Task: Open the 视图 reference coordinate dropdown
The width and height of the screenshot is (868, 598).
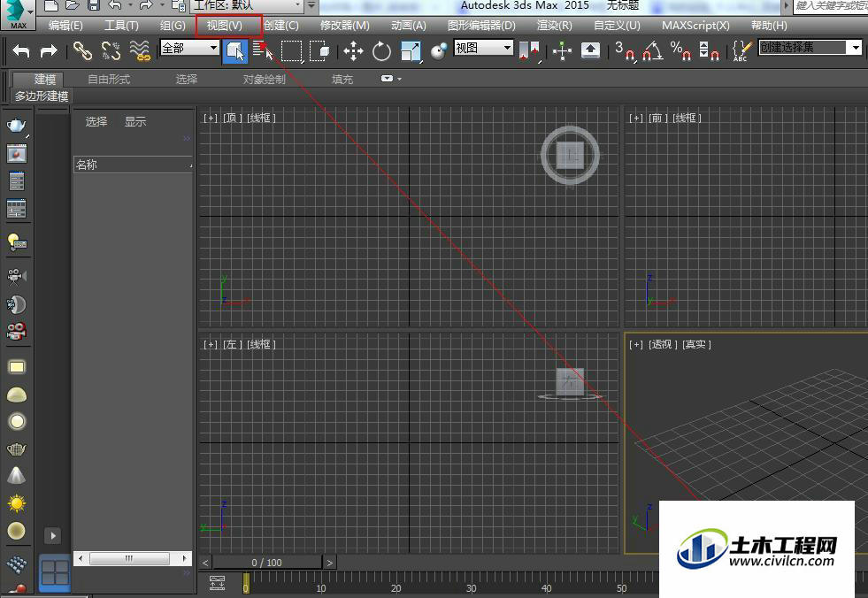Action: pyautogui.click(x=483, y=48)
